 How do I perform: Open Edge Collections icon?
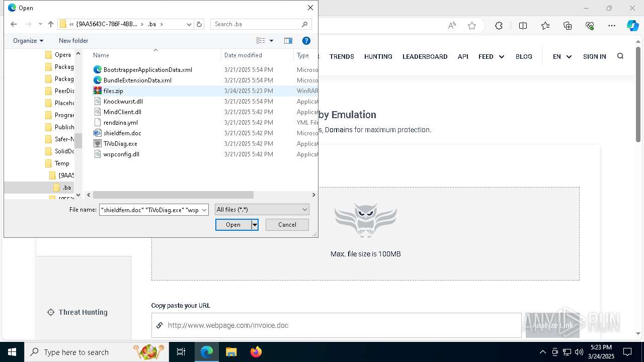point(568,26)
